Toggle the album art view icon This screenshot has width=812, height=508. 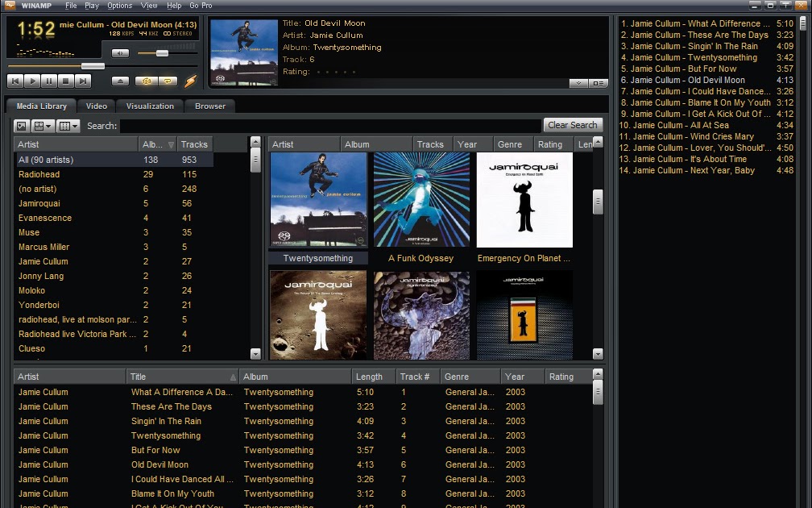[x=22, y=126]
